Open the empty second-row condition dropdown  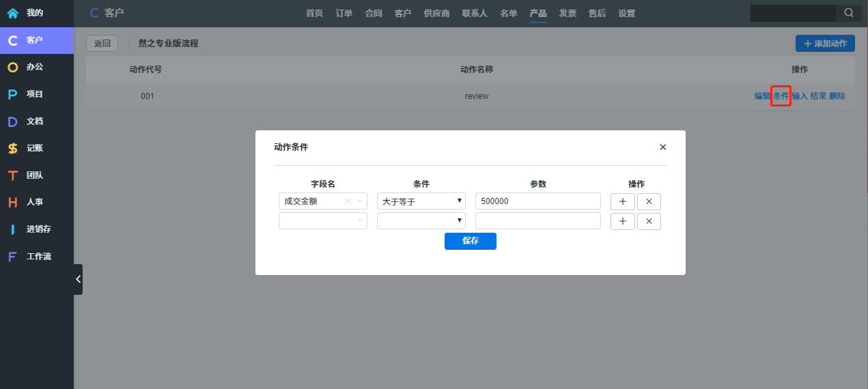click(x=421, y=221)
